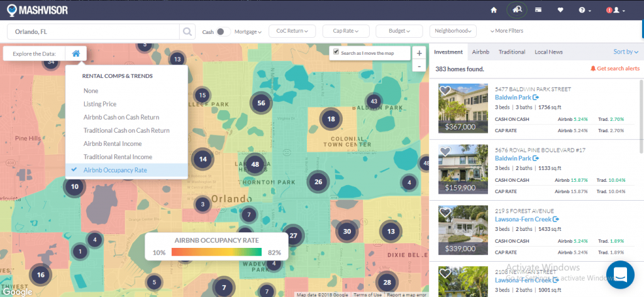Click the magnifier search icon beside Orlando, FL
644x297 pixels.
(x=187, y=31)
